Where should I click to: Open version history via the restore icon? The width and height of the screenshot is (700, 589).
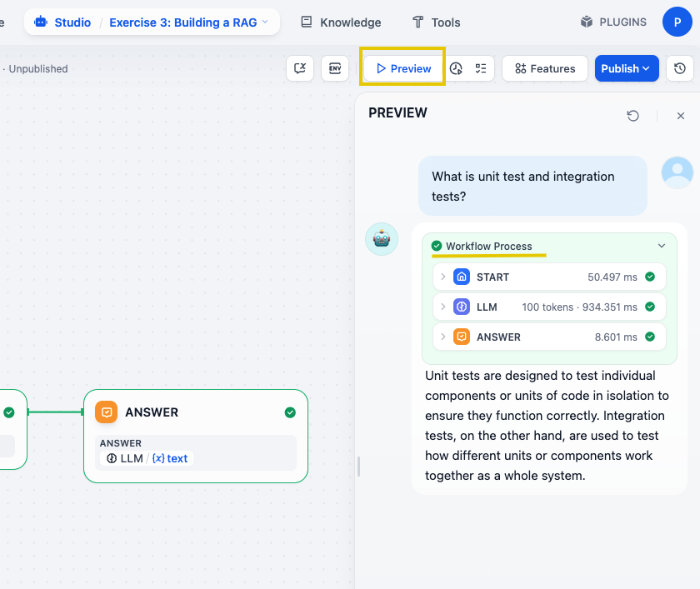tap(680, 68)
